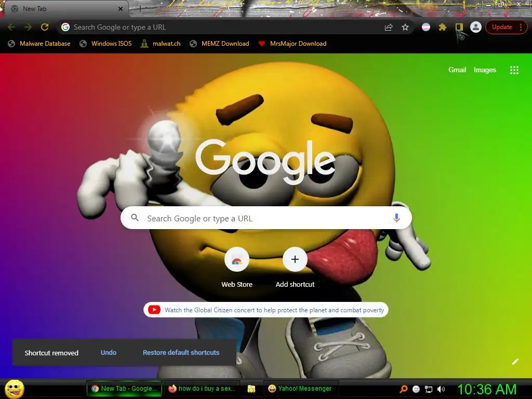532x399 pixels.
Task: Click the smiley face tray icon
Action: [x=416, y=389]
